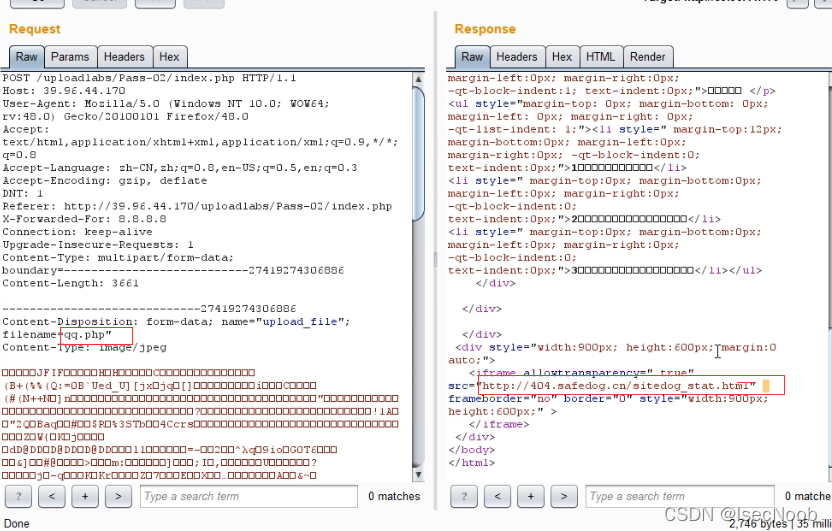Click the upload_file name value

click(300, 322)
